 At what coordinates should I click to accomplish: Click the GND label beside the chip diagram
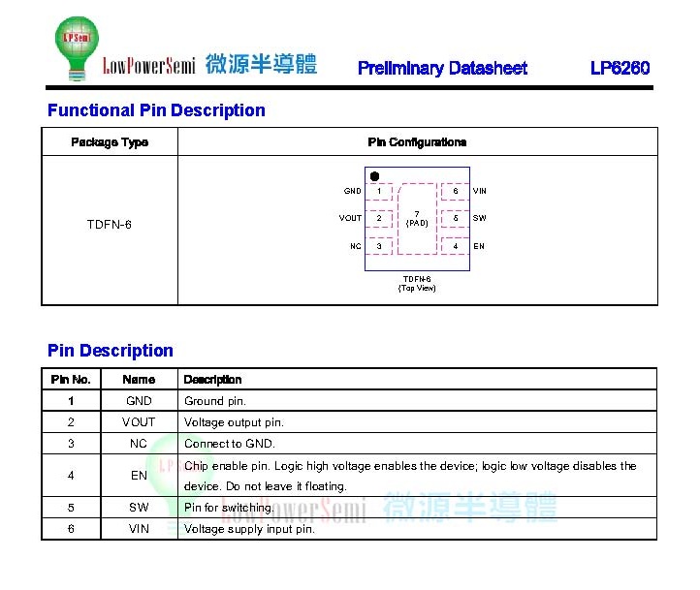(352, 191)
